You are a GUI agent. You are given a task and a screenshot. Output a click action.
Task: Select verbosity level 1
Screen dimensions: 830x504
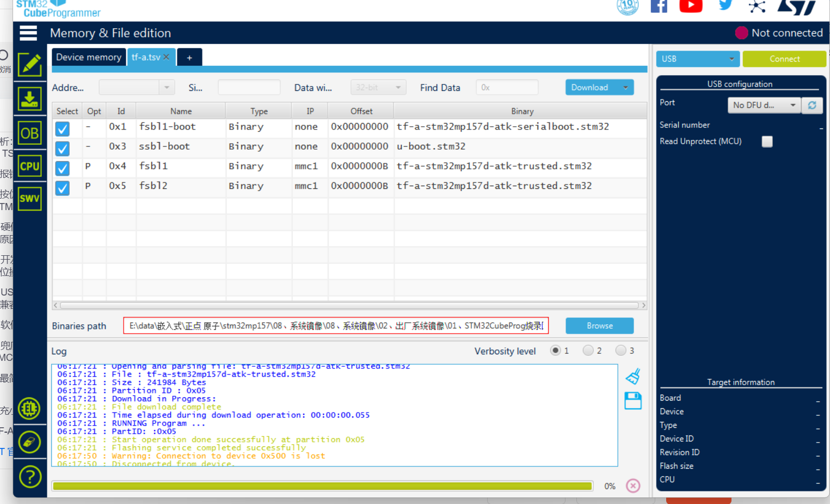555,351
